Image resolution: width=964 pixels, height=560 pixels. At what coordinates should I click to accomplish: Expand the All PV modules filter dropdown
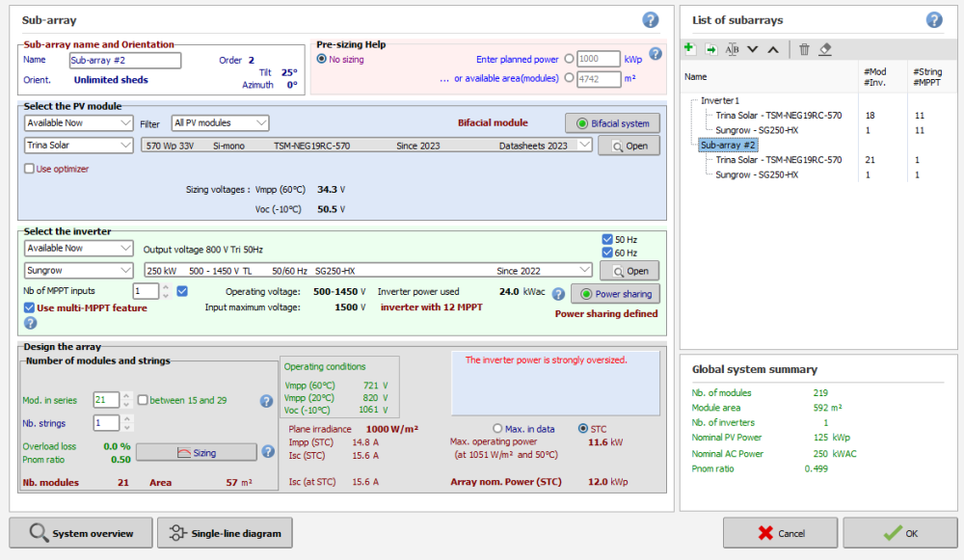coord(220,122)
